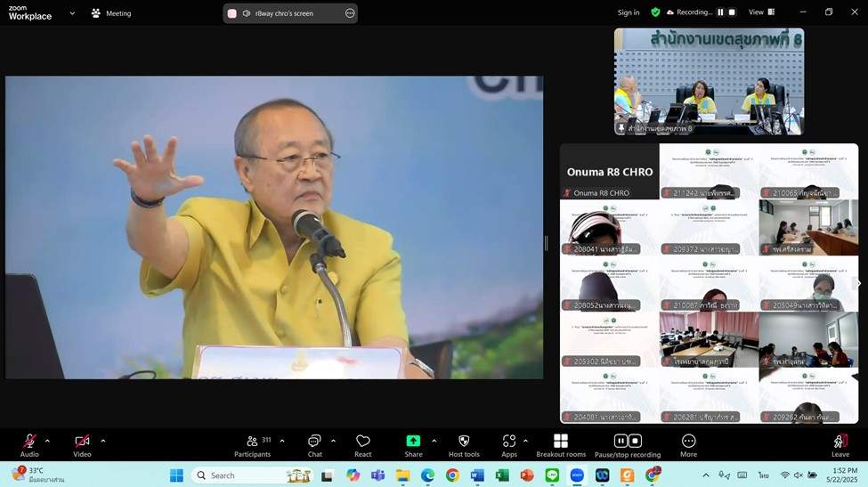Open Zoom Workplace dropdown chevron

pyautogui.click(x=72, y=13)
